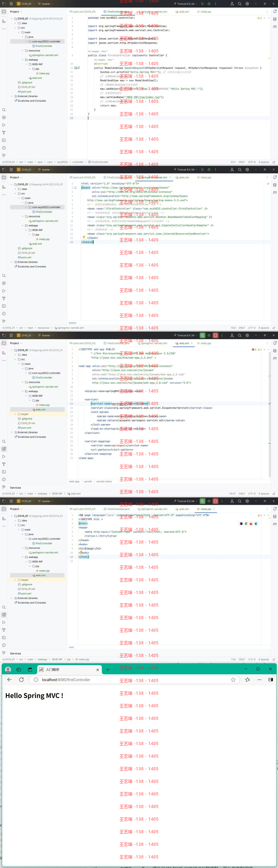Screen dimensions: 278x868
Task: Click intention light bulb in springmvc-servlet.xml editor
Action: click(x=84, y=238)
